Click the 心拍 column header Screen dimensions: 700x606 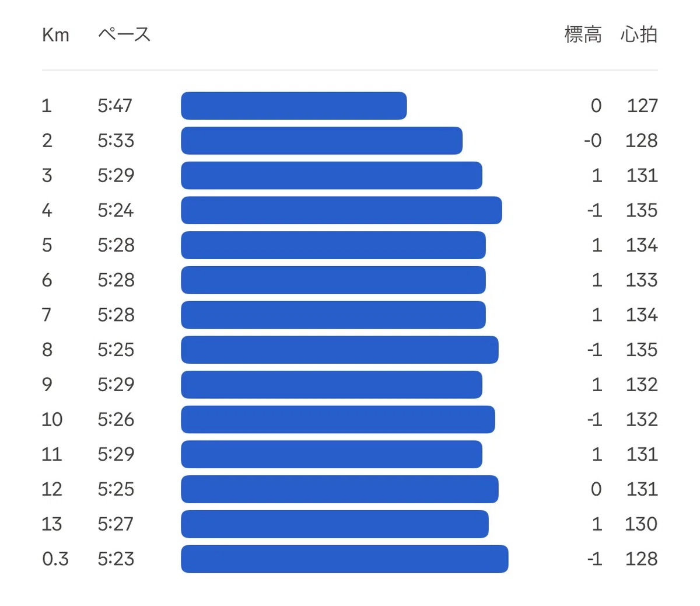tap(639, 35)
